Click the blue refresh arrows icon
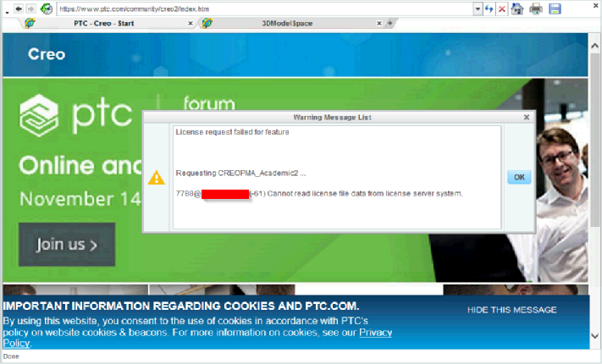 coord(489,8)
